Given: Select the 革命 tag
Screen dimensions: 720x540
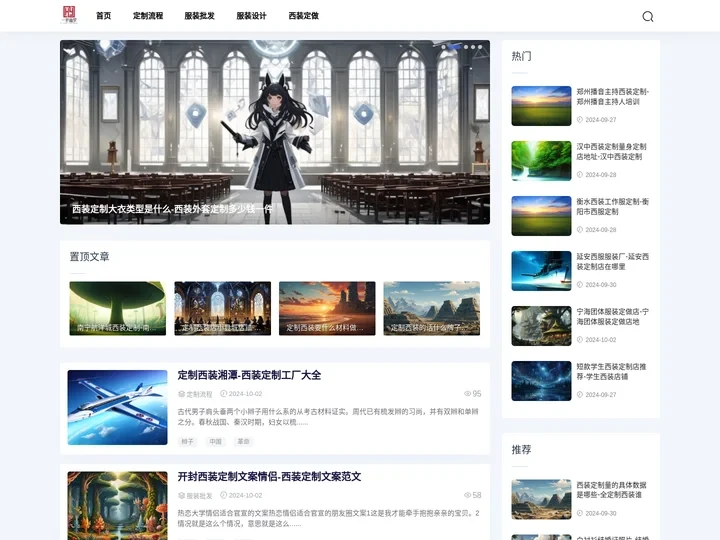Looking at the screenshot, I should (243, 441).
